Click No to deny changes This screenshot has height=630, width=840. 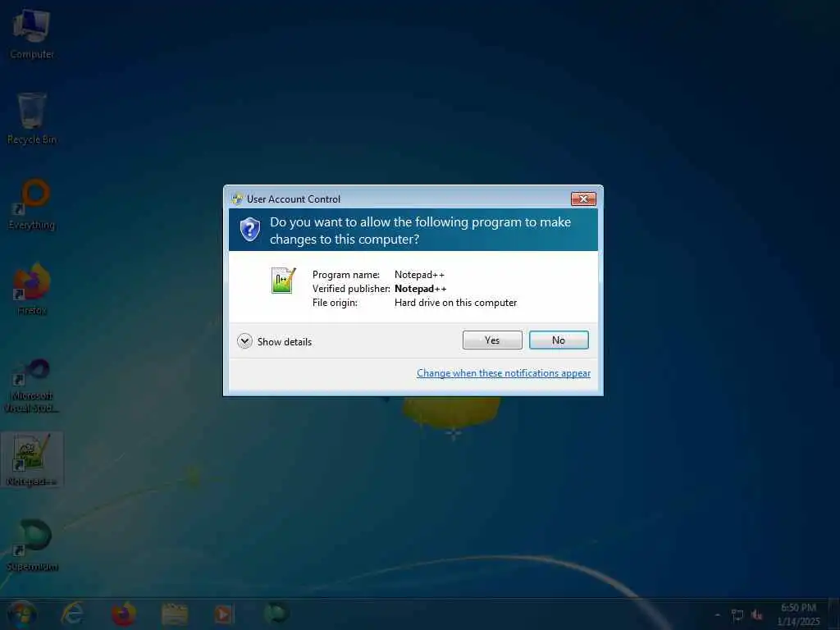(x=558, y=340)
